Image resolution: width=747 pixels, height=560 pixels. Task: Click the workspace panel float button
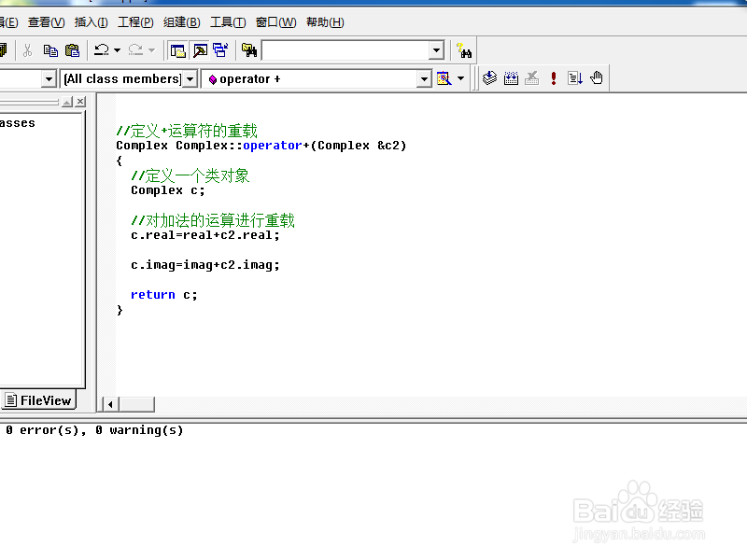[67, 102]
